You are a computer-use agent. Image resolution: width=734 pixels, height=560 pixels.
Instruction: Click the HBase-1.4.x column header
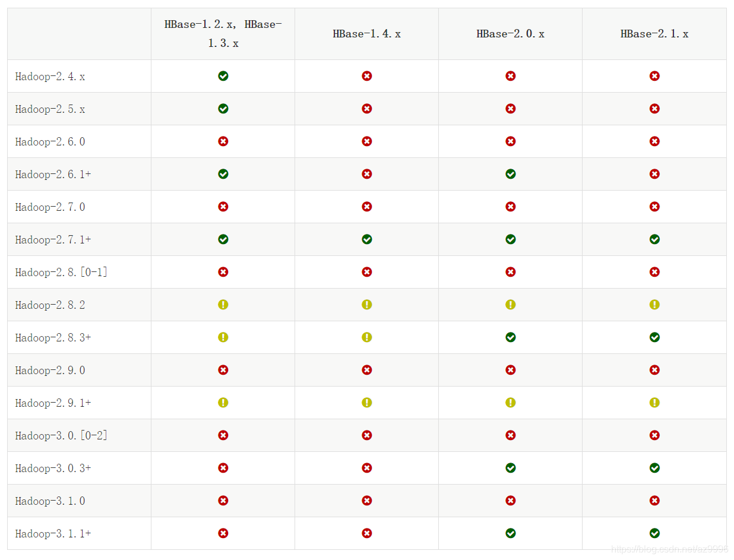tap(367, 34)
